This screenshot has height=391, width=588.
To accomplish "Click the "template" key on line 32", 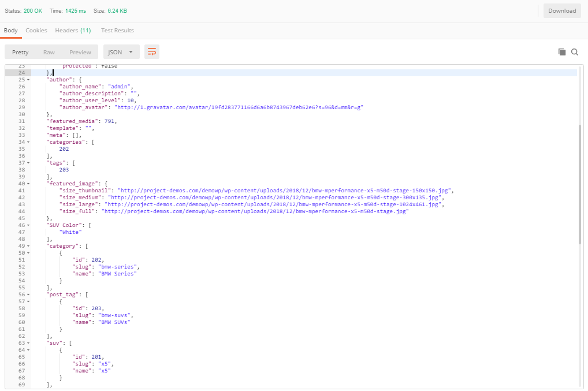I will (x=64, y=128).
